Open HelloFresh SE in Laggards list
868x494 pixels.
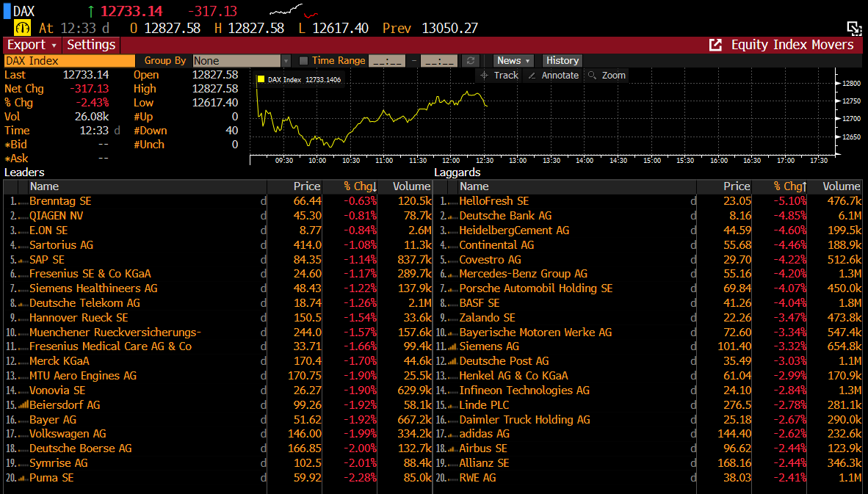click(493, 201)
